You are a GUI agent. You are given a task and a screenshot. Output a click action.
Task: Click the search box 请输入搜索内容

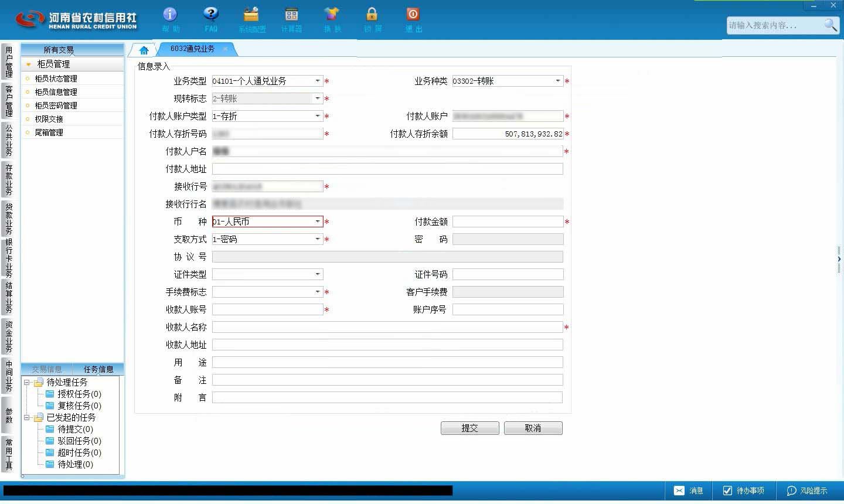coord(775,25)
